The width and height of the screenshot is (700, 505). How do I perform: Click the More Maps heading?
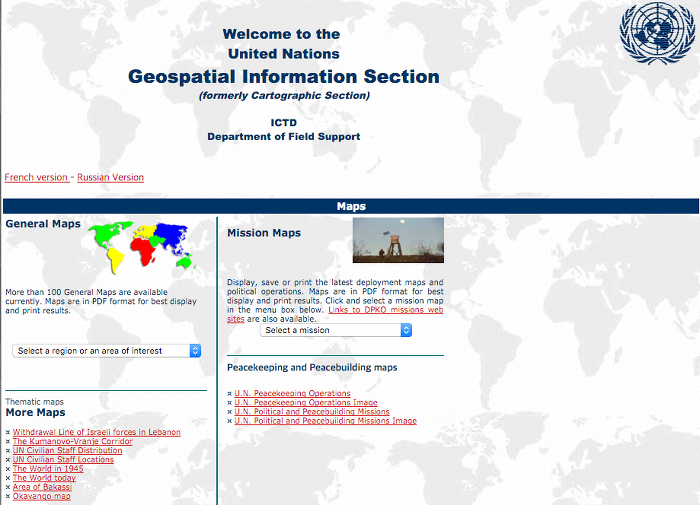[35, 413]
